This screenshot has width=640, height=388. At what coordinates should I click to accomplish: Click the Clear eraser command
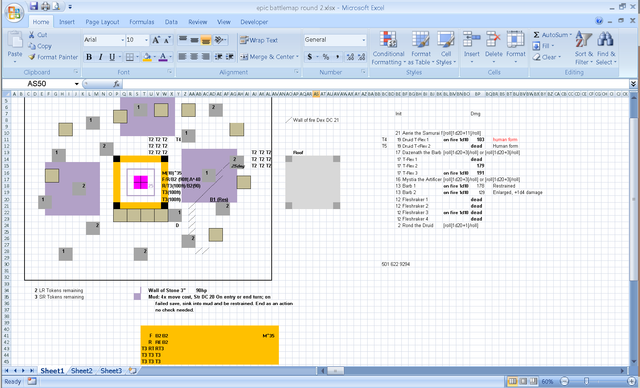[x=547, y=57]
